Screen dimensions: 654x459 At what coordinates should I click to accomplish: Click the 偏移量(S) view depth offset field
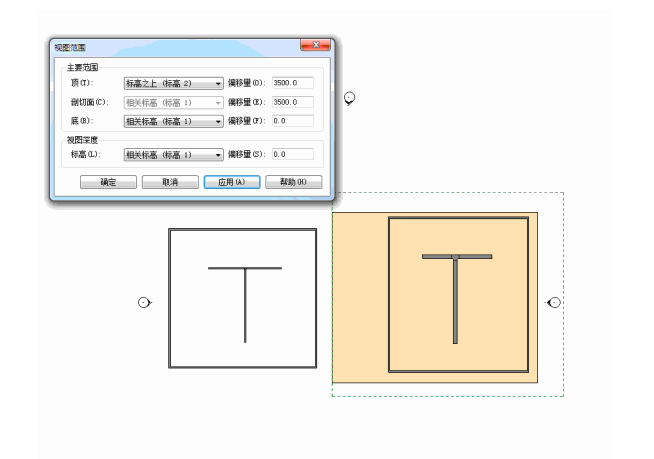292,155
